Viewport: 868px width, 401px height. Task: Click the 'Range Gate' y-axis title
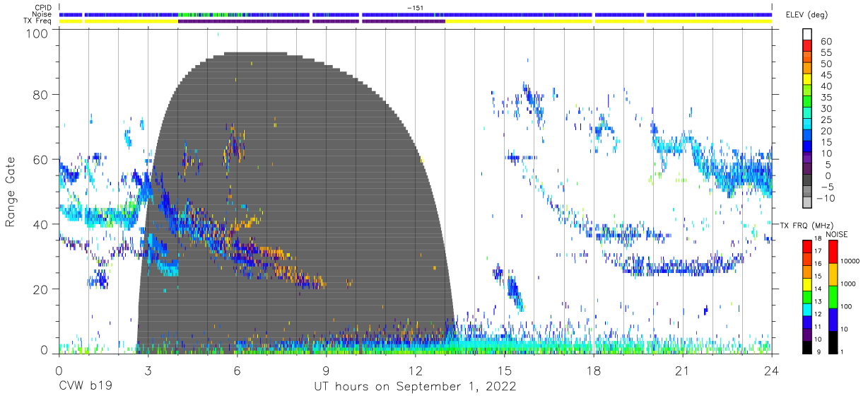point(11,192)
